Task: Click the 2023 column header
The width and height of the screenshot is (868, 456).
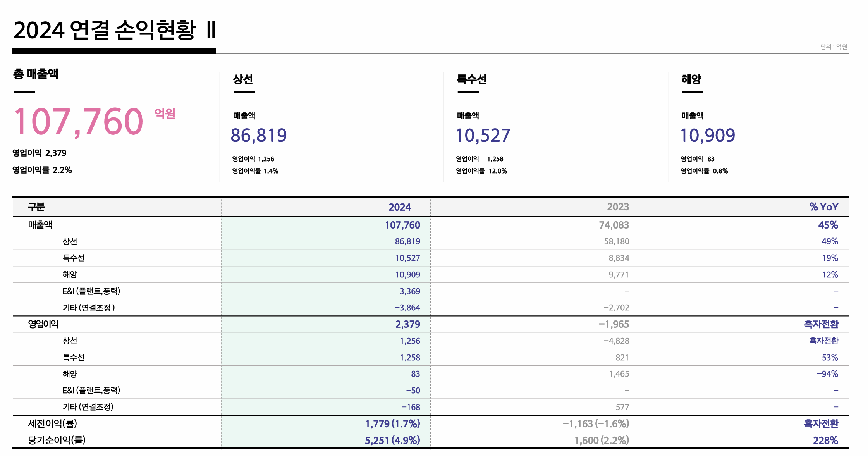Action: (x=618, y=207)
